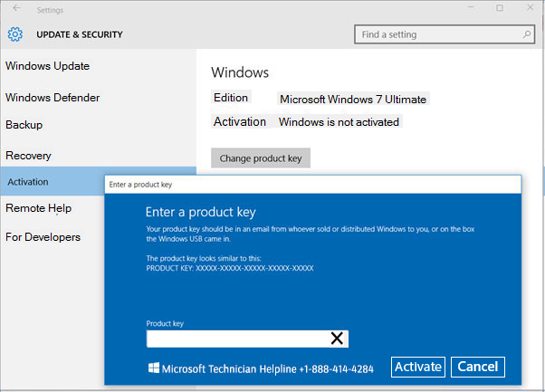Click the 'Enter a product key' dialog title bar
This screenshot has height=392, width=545.
click(313, 185)
